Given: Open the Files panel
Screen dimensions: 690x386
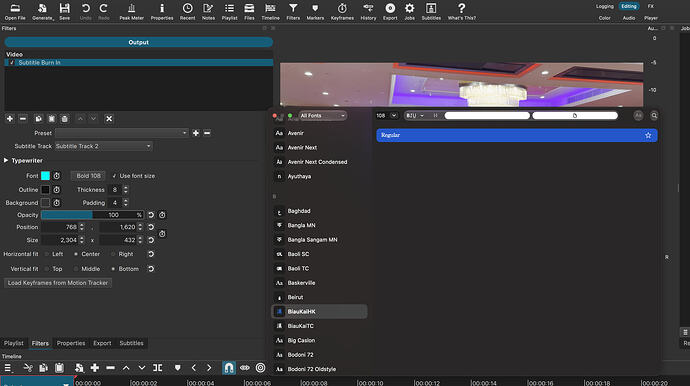Looking at the screenshot, I should click(249, 12).
